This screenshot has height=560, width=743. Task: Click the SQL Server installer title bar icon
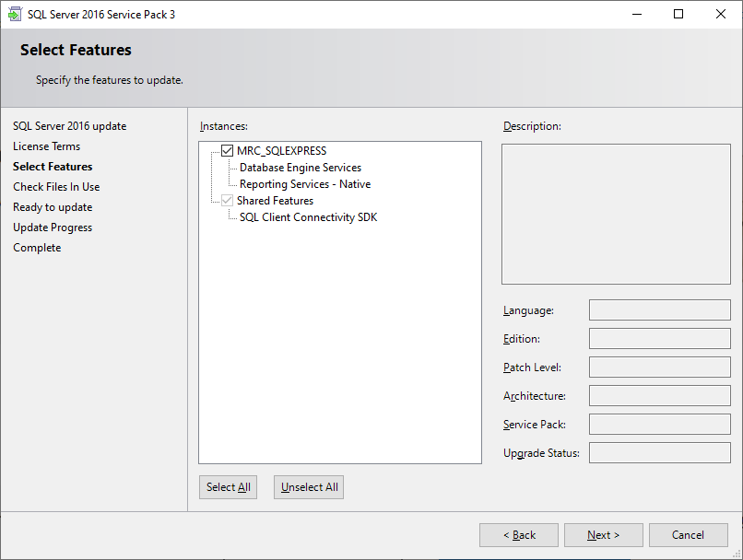(x=16, y=14)
